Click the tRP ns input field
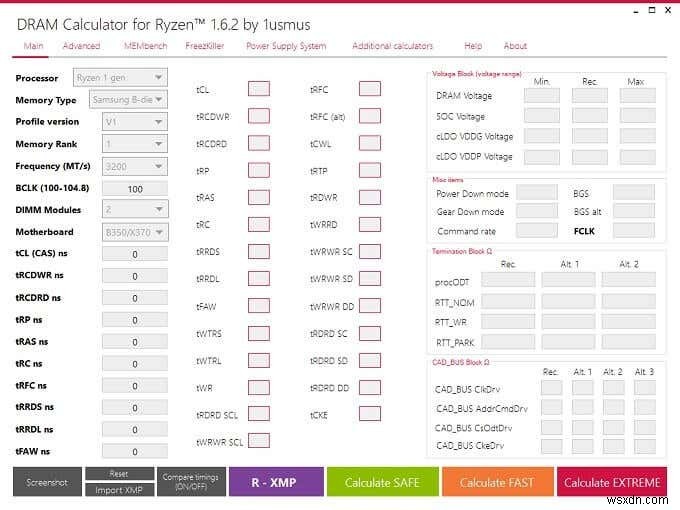Screen dimensions: 680x510 (x=135, y=320)
